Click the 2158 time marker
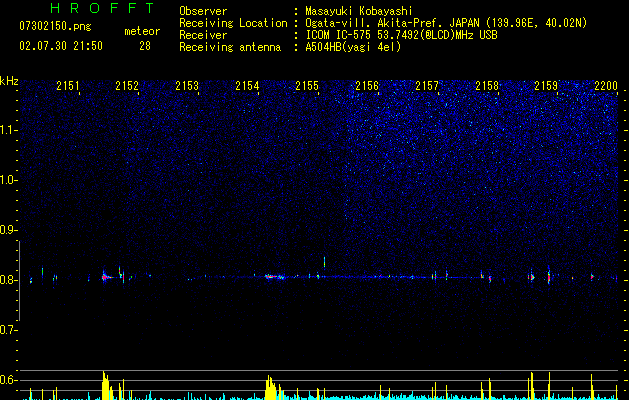The height and width of the screenshot is (400, 629). point(487,86)
